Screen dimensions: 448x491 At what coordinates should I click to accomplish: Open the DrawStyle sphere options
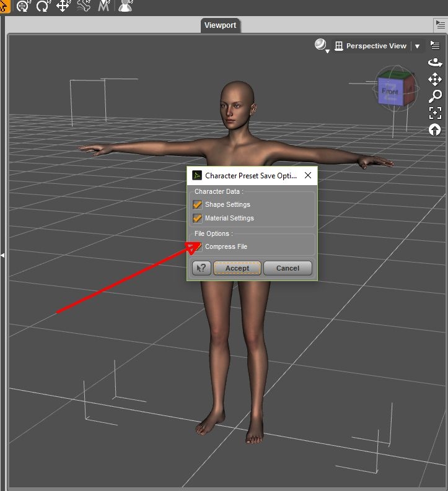coord(322,46)
